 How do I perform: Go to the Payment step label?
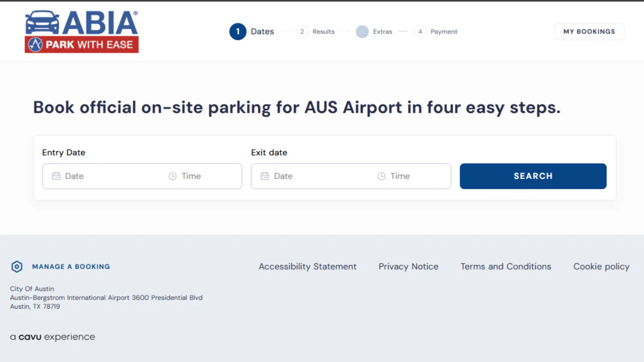444,32
